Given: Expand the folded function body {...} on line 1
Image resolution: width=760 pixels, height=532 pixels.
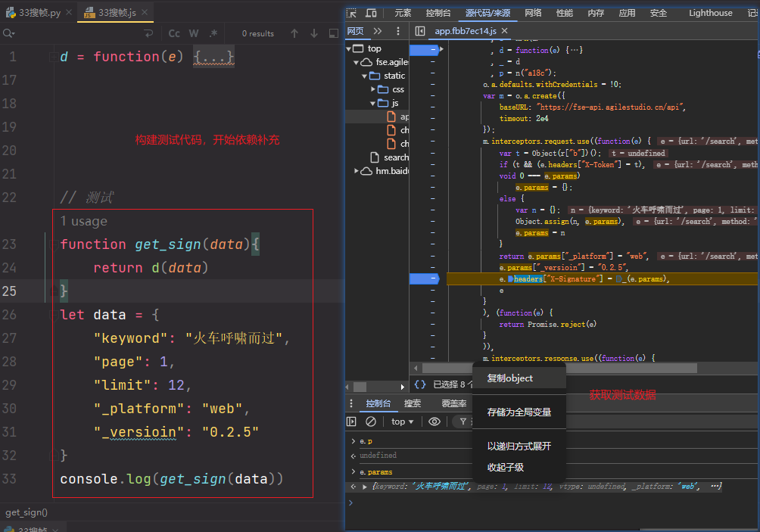Looking at the screenshot, I should pos(213,57).
